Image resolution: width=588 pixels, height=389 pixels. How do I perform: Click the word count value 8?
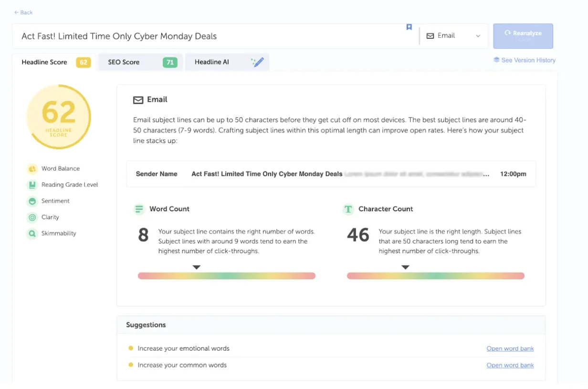click(143, 235)
